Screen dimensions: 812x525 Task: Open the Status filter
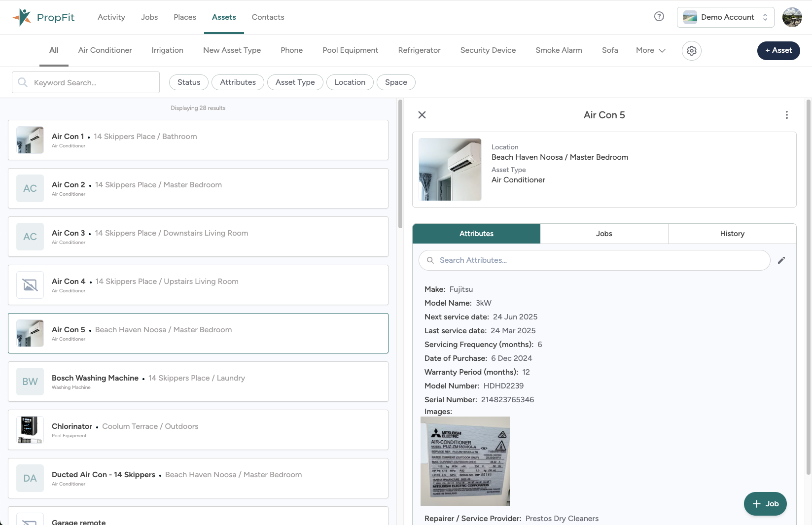coord(188,82)
